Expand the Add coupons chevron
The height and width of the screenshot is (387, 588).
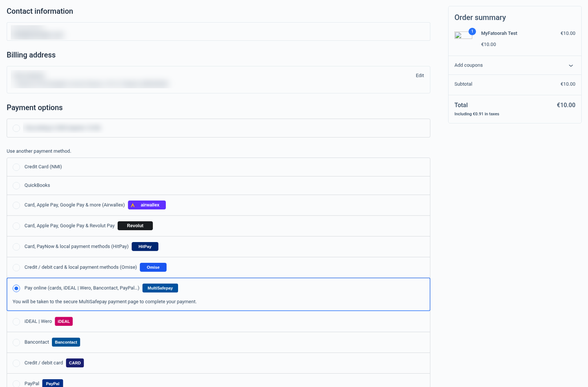click(x=571, y=66)
